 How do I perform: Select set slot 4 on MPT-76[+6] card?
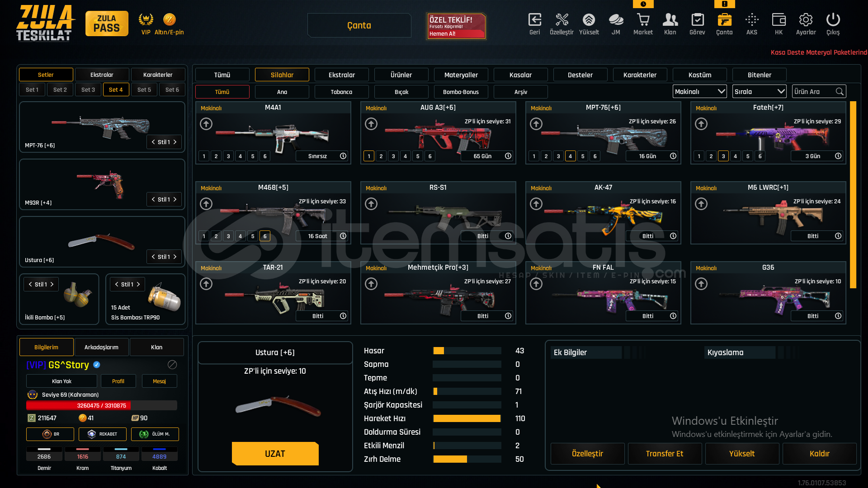pyautogui.click(x=571, y=156)
